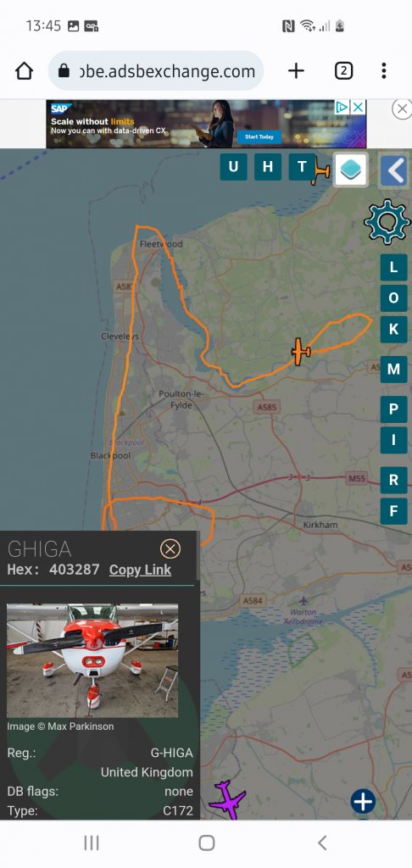412x868 pixels.
Task: Collapse the sidebar with left chevron
Action: click(395, 170)
